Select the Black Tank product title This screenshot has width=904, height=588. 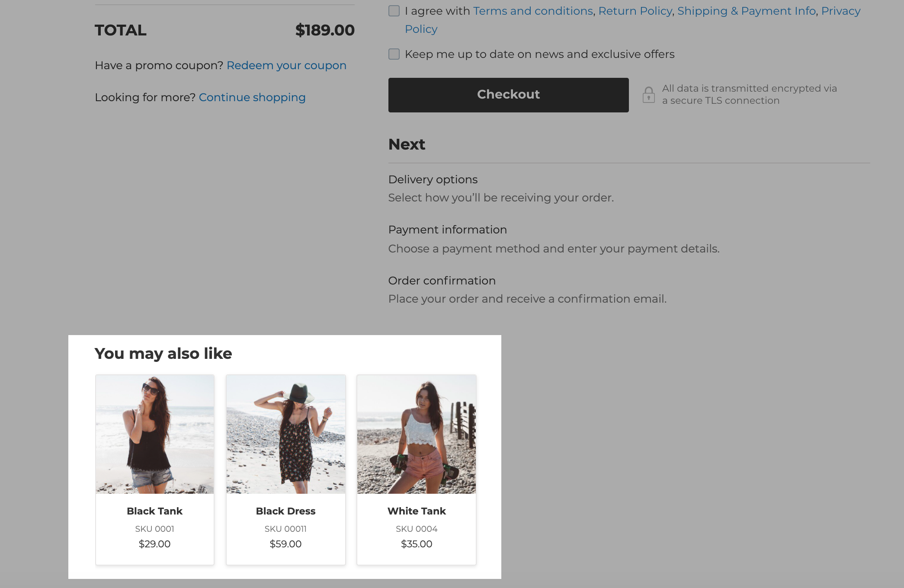pyautogui.click(x=154, y=511)
